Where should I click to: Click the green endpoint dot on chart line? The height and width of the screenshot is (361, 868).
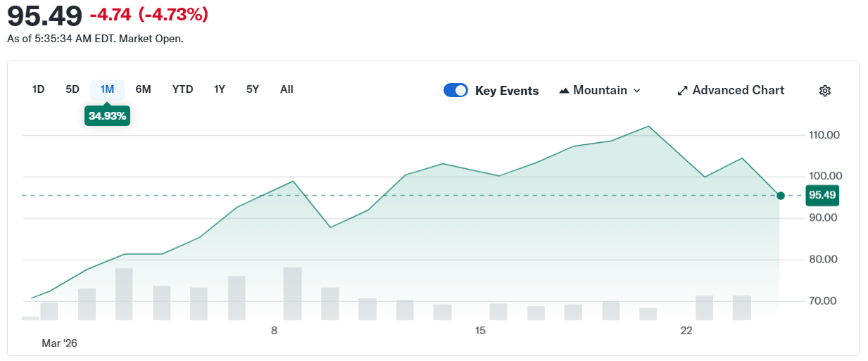click(780, 196)
